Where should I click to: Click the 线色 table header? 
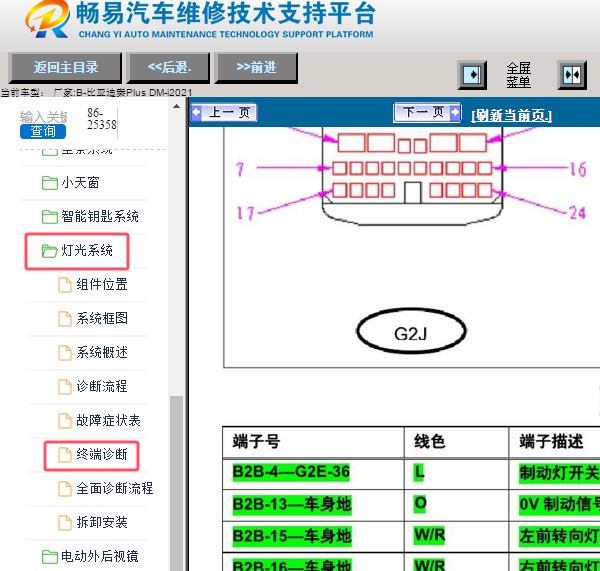(x=429, y=441)
